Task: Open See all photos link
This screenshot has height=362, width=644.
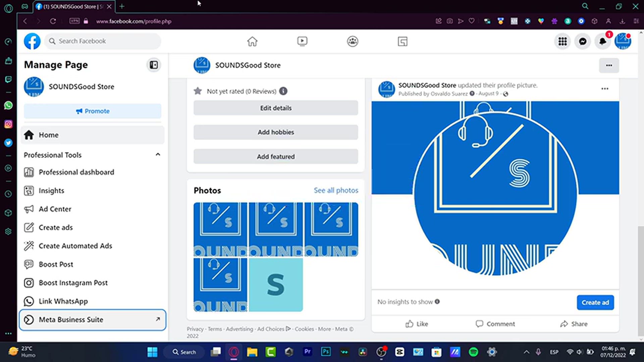Action: 336,190
